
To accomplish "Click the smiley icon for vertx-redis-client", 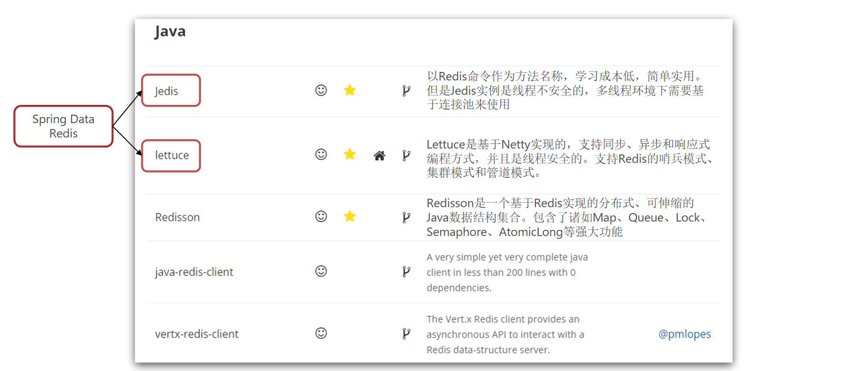I will pos(321,333).
